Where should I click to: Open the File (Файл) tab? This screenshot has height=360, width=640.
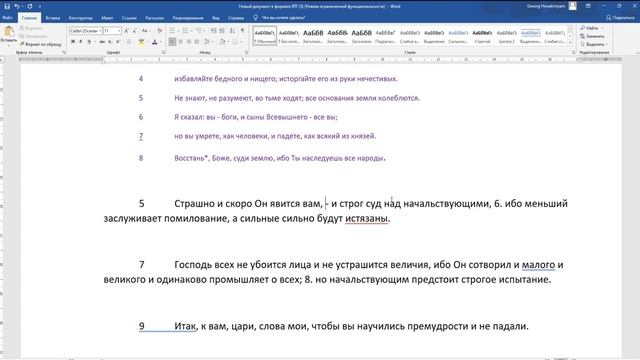click(7, 18)
